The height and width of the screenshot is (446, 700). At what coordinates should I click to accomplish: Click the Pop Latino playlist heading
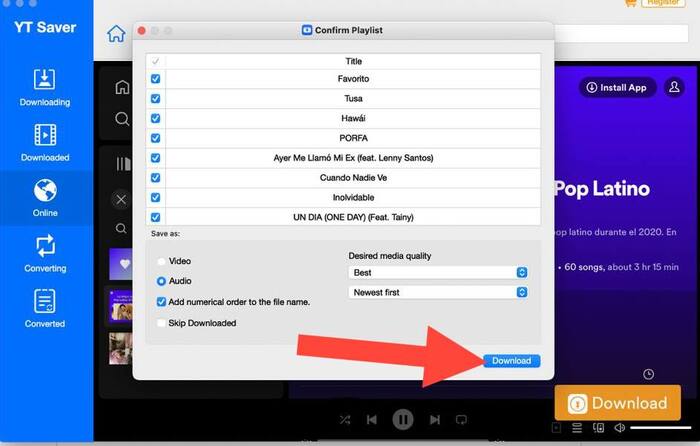[x=602, y=189]
